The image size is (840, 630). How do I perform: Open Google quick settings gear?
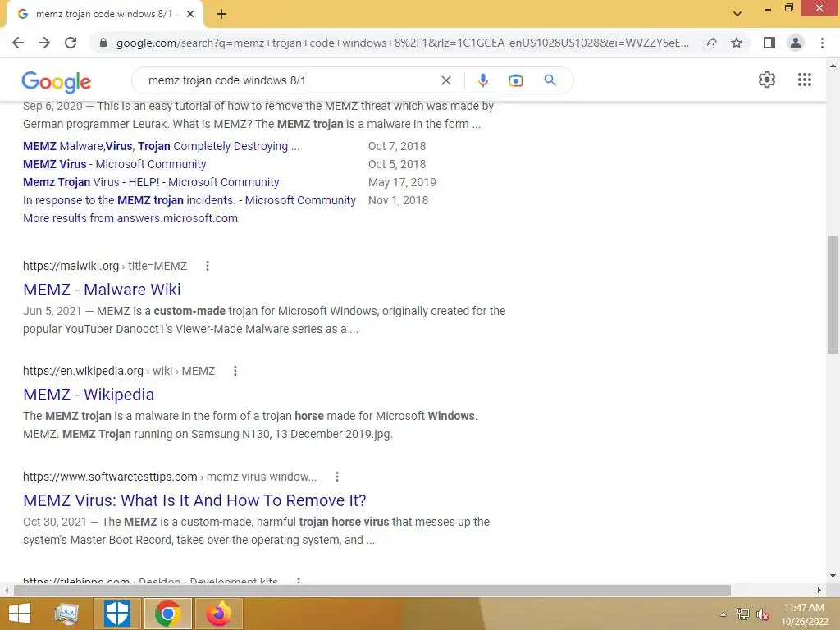click(x=767, y=80)
